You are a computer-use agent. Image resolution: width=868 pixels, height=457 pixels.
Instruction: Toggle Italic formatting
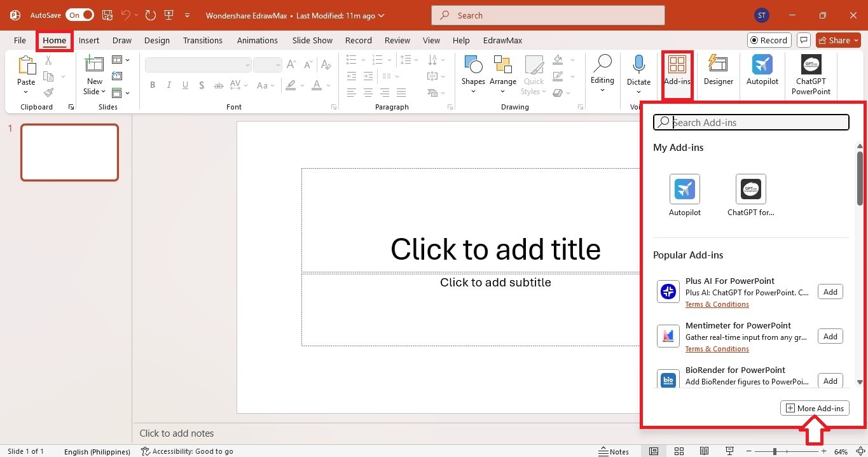click(x=169, y=85)
